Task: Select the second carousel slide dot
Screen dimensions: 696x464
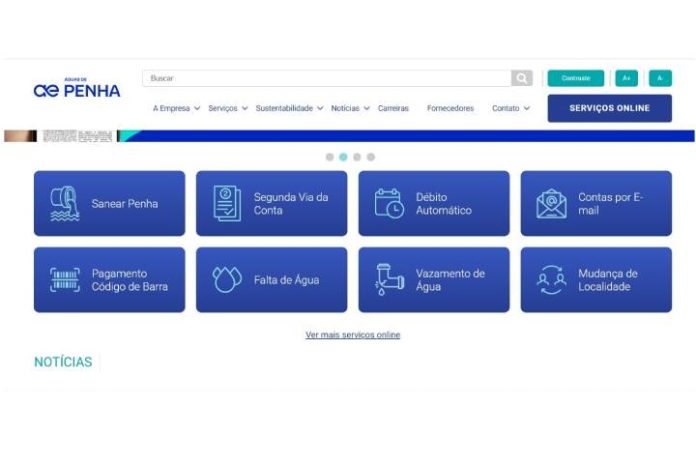Action: [x=343, y=157]
